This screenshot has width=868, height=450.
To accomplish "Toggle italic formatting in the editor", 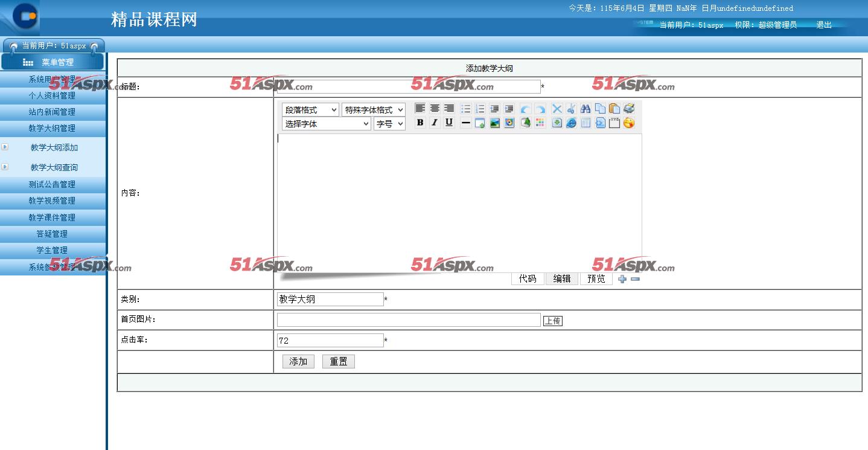I will pos(435,123).
